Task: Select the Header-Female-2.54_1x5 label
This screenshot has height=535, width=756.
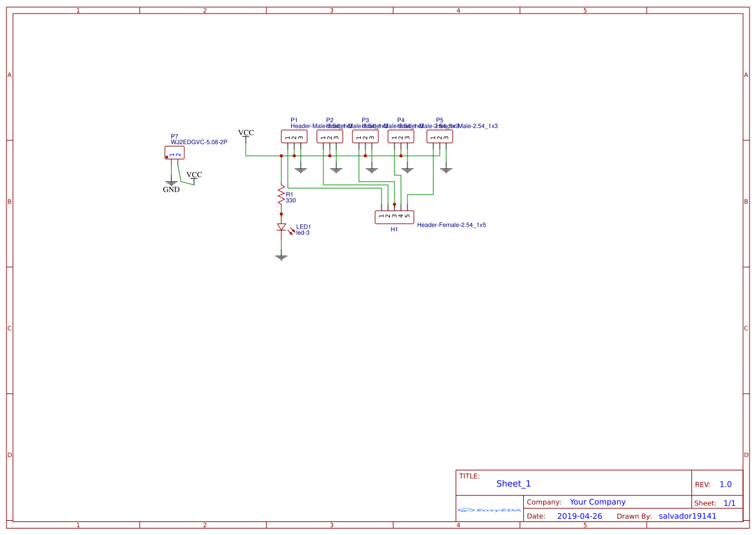Action: pos(451,225)
